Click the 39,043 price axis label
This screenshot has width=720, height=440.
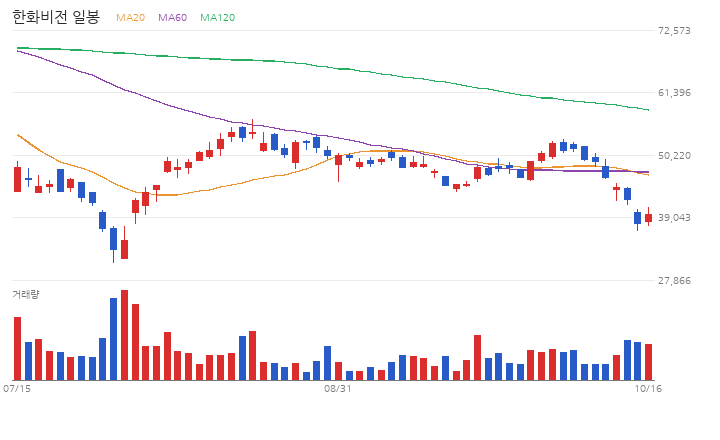[x=674, y=218]
